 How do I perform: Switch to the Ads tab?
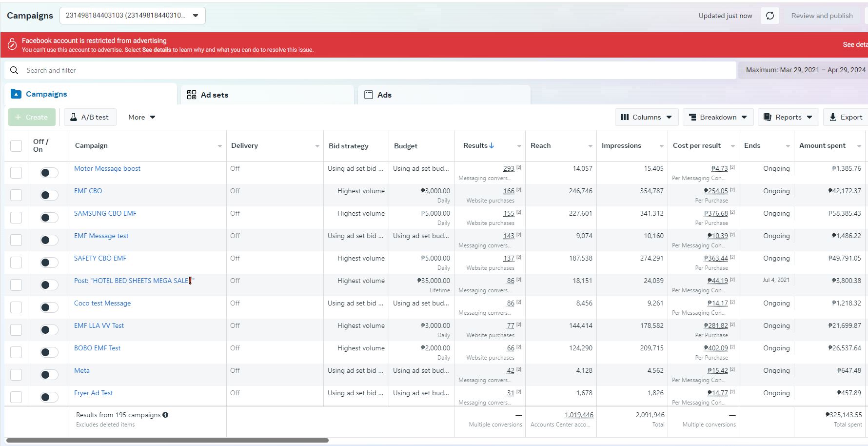[x=444, y=95]
